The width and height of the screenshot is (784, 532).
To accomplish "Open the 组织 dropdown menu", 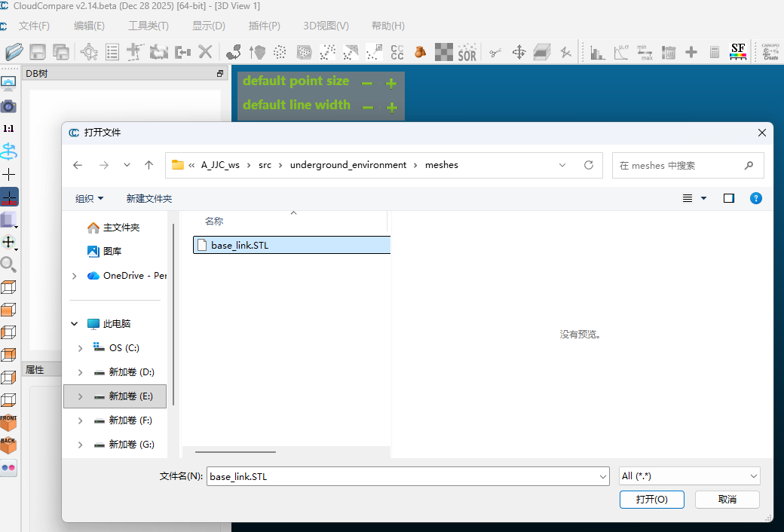I will tap(90, 198).
